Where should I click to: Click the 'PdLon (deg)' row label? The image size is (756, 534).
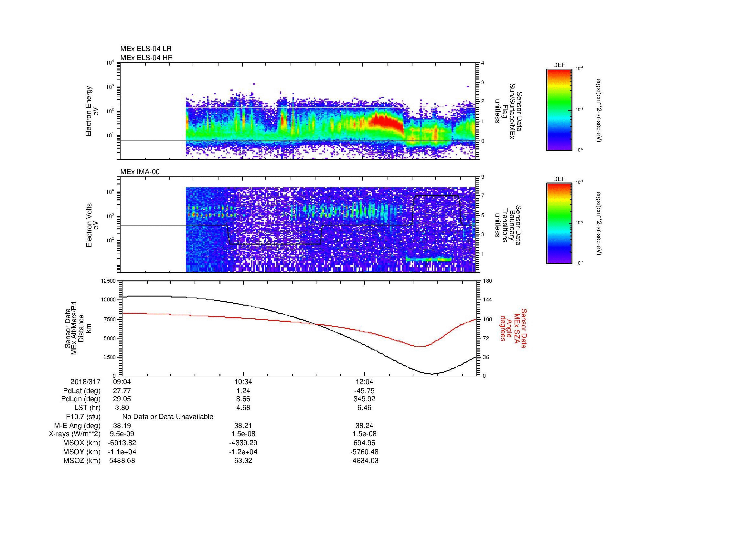point(81,399)
